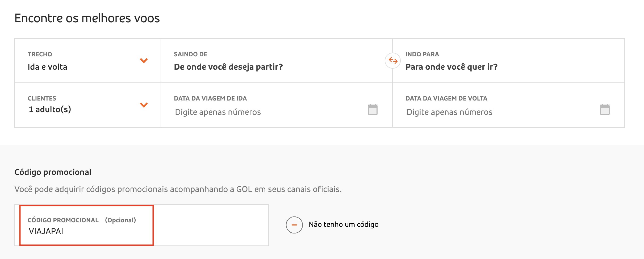Open the departure date calendar icon
This screenshot has width=644, height=259.
point(373,110)
